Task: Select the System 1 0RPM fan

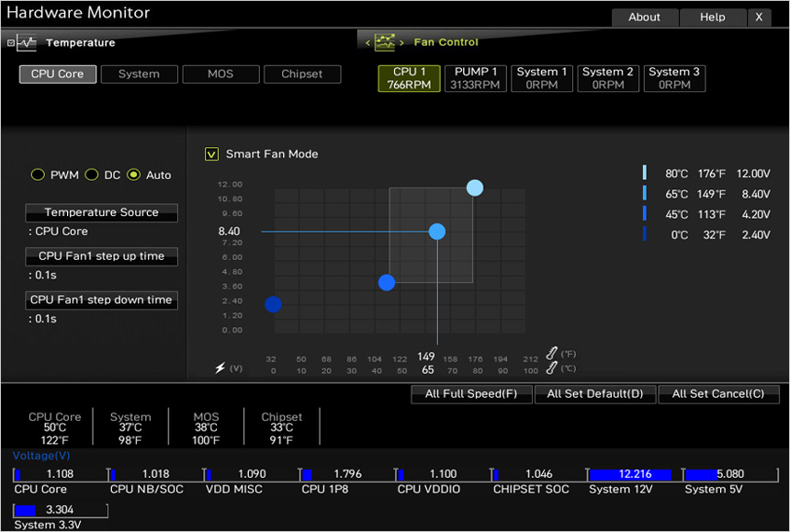Action: point(542,79)
